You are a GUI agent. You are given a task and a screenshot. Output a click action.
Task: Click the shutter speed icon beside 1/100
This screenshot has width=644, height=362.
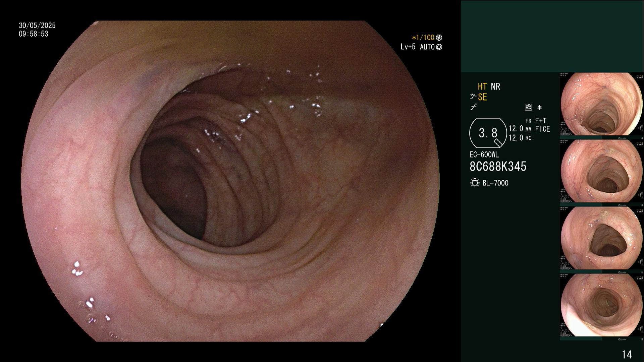pos(439,38)
